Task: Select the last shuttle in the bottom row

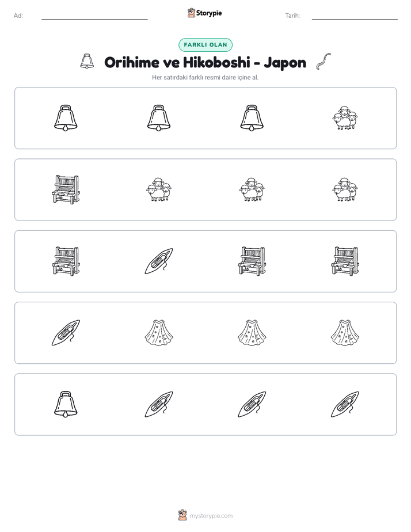Action: 345,404
